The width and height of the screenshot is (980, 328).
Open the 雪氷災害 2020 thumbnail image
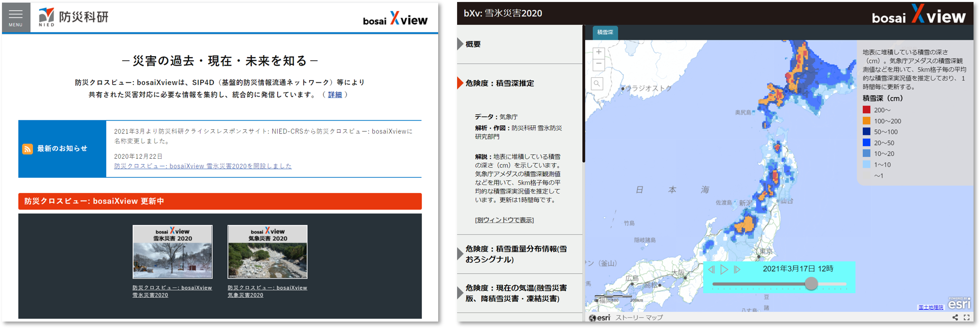coord(172,252)
